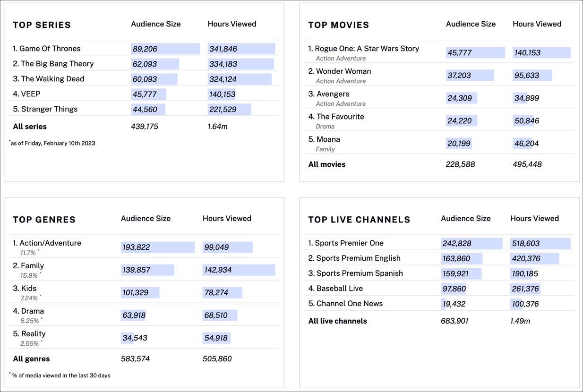Viewport: 583px width, 392px height.
Task: Click 'All genres' total label
Action: [31, 359]
